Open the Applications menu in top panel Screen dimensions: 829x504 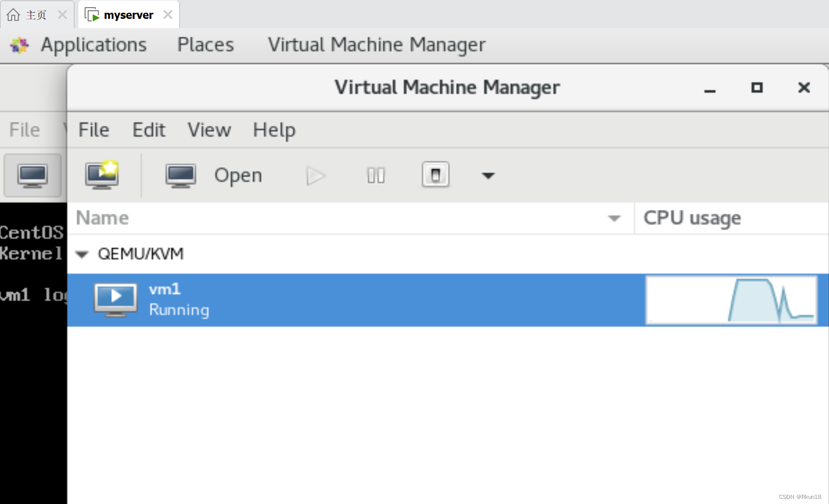(94, 45)
